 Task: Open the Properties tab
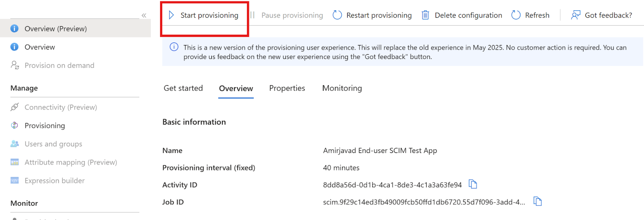pos(287,88)
